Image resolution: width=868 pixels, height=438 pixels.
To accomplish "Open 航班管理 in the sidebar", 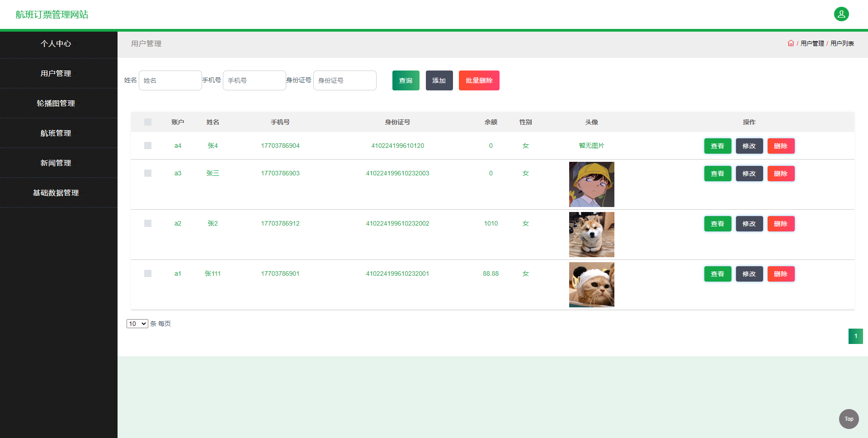I will pyautogui.click(x=55, y=133).
